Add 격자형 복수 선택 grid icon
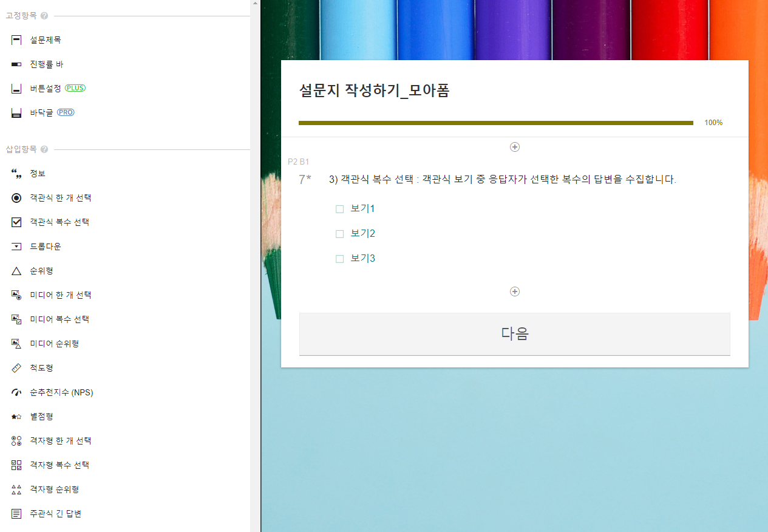 click(x=16, y=465)
